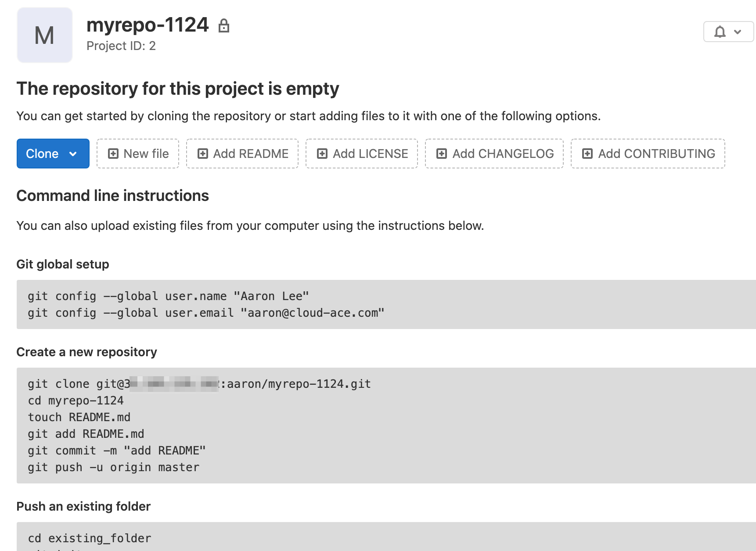Click the git push -u origin master line

(113, 467)
